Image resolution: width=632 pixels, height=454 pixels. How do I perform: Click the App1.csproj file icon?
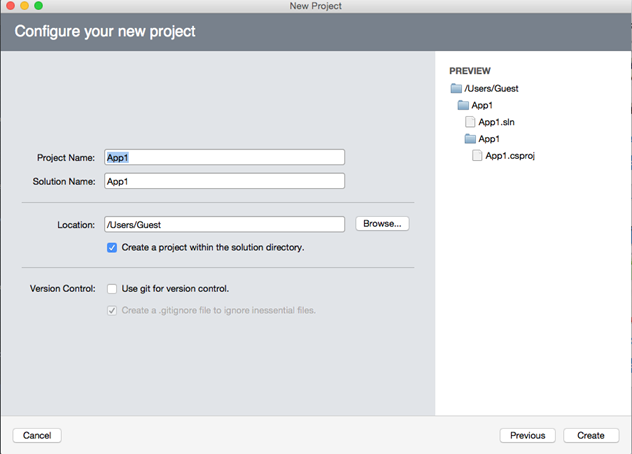[x=477, y=156]
